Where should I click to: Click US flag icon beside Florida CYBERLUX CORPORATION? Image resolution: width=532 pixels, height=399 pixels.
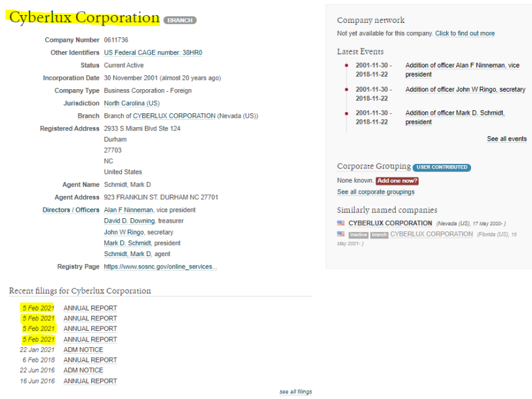click(x=341, y=234)
